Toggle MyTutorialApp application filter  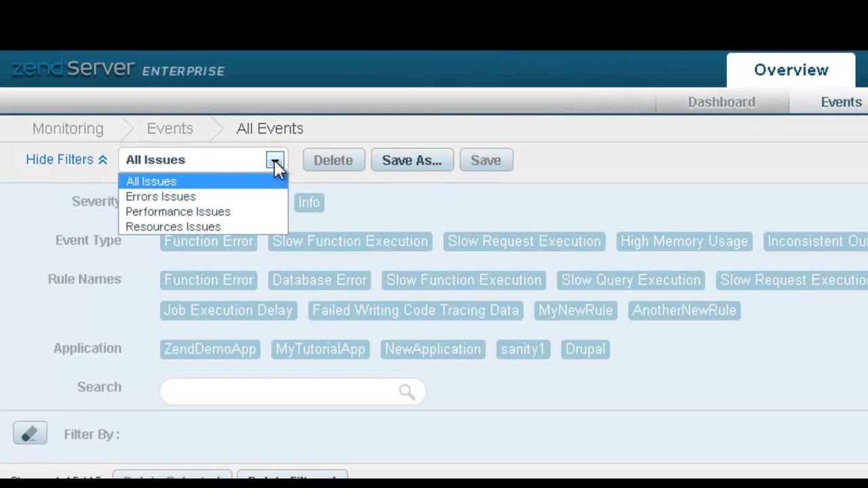(320, 349)
